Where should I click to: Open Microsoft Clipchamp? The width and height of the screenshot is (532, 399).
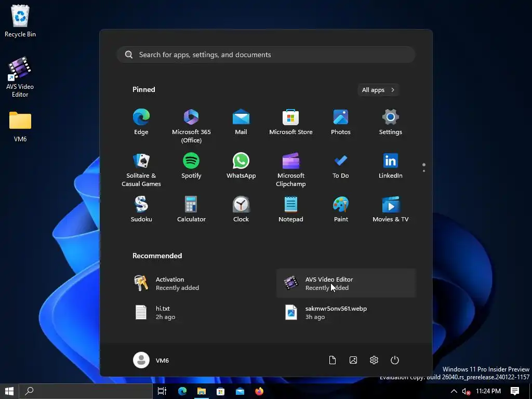291,170
